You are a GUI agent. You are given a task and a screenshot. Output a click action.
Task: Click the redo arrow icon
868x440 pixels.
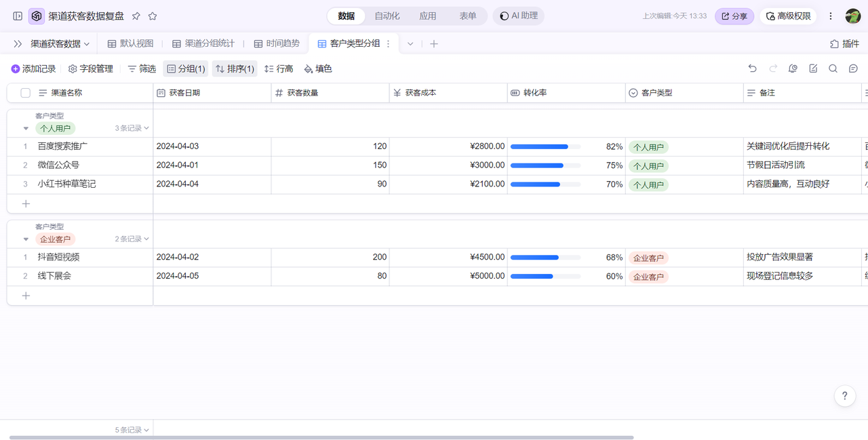(772, 68)
